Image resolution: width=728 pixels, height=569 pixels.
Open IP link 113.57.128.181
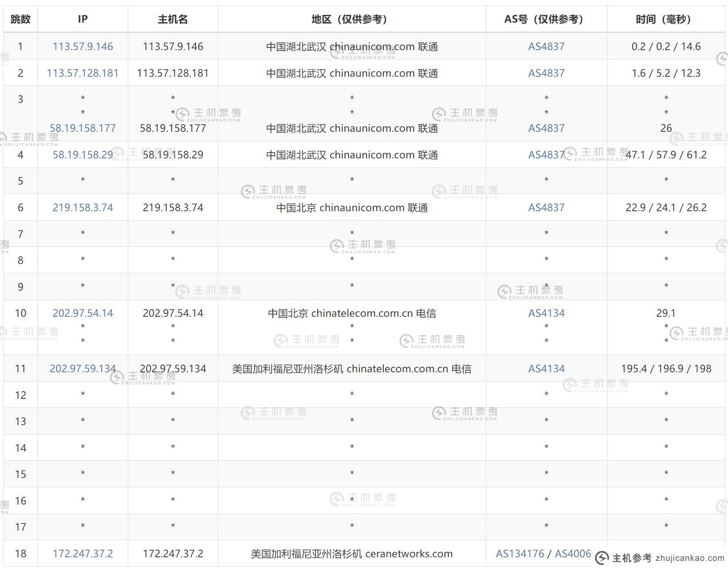click(x=83, y=73)
